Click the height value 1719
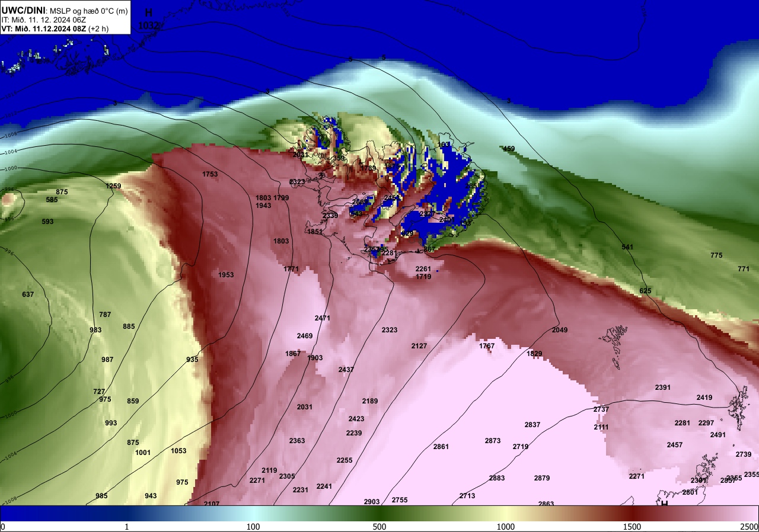 (423, 277)
